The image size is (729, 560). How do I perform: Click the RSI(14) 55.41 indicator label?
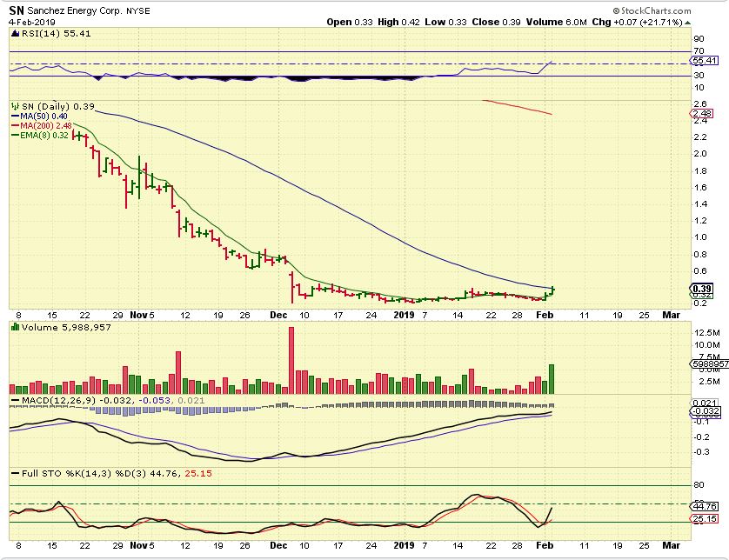pyautogui.click(x=56, y=33)
